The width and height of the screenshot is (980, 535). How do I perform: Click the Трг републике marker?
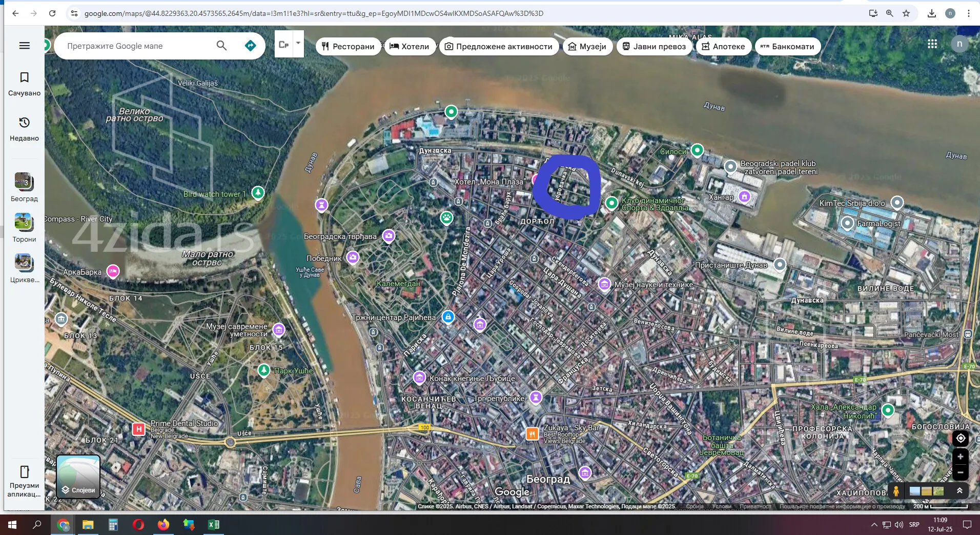[536, 398]
